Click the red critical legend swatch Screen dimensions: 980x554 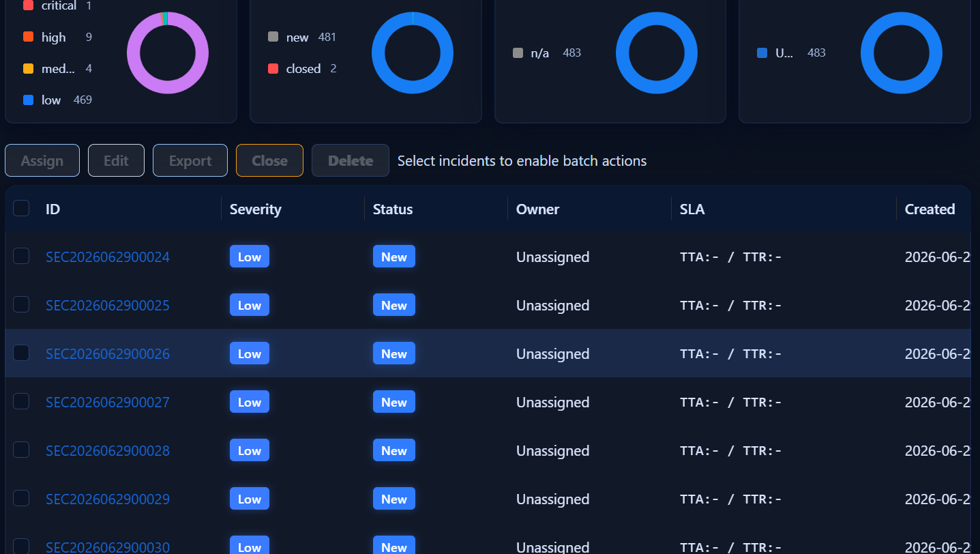(x=29, y=5)
